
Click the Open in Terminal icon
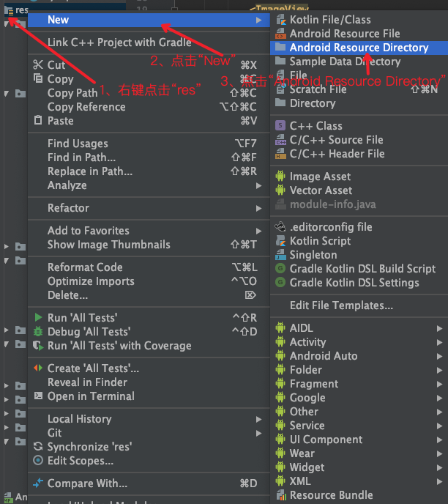click(38, 396)
